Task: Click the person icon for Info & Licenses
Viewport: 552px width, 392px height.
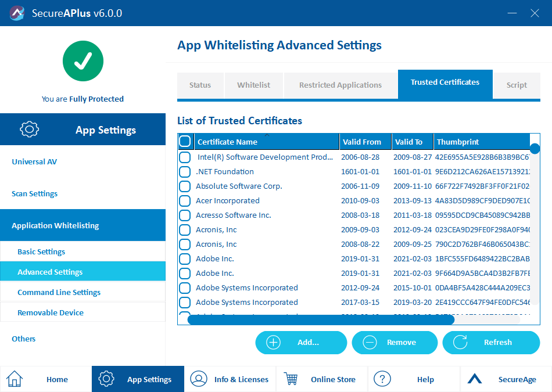Action: 199,379
